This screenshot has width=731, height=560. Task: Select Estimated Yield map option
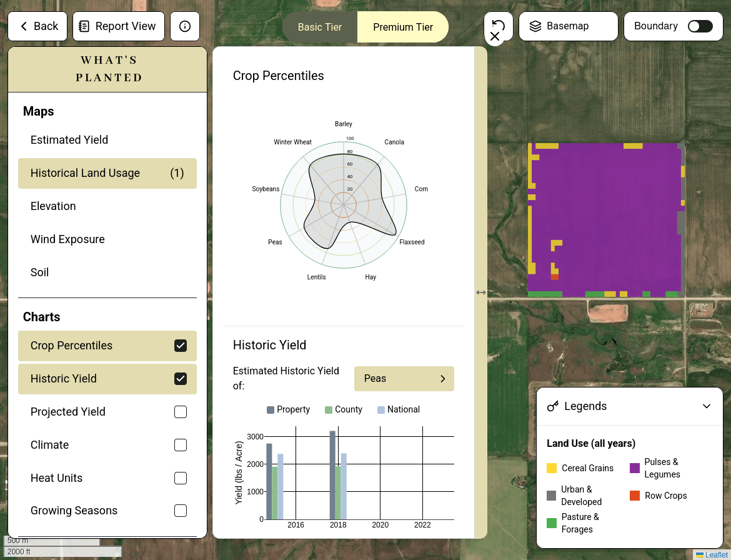69,140
